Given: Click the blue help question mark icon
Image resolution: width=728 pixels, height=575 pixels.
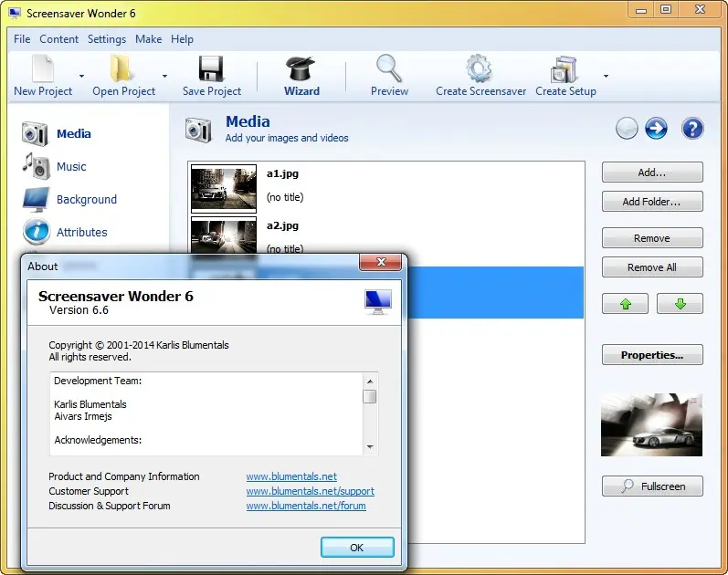Looking at the screenshot, I should click(x=692, y=129).
